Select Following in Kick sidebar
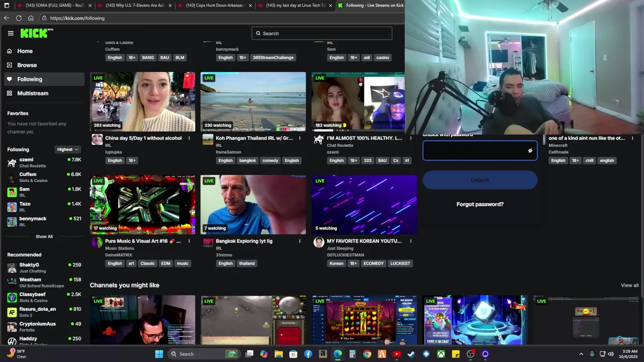 (x=44, y=79)
